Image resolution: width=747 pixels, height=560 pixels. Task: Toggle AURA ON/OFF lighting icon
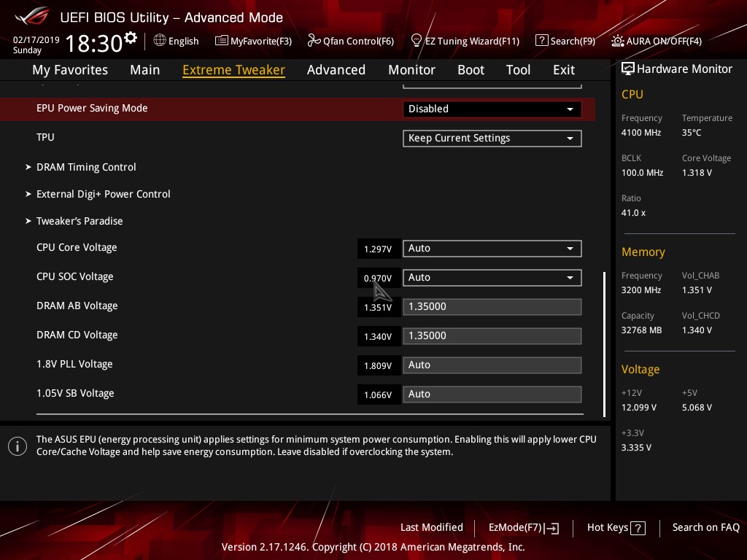point(617,41)
